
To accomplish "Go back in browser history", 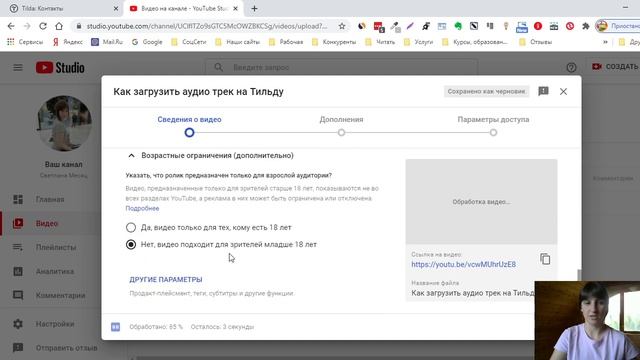I will 11,26.
